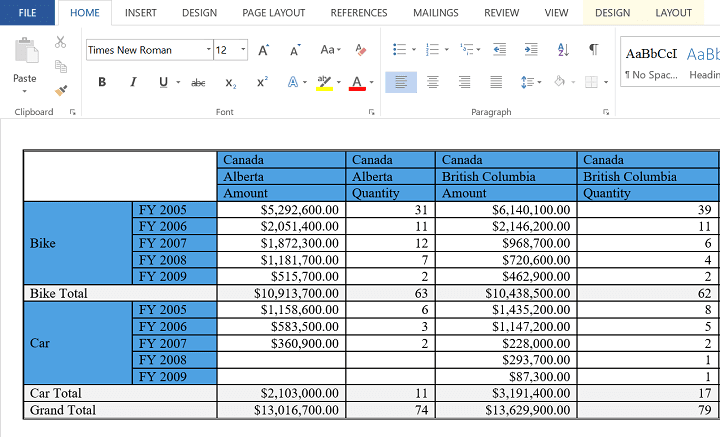Viewport: 720px width, 437px height.
Task: Click the Justify alignment icon
Action: point(496,82)
